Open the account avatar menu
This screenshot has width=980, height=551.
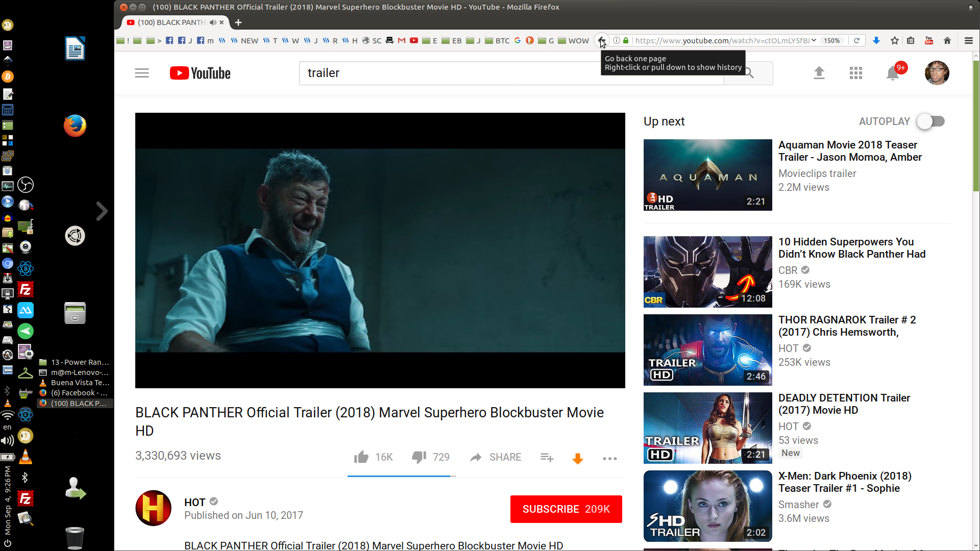click(x=937, y=73)
